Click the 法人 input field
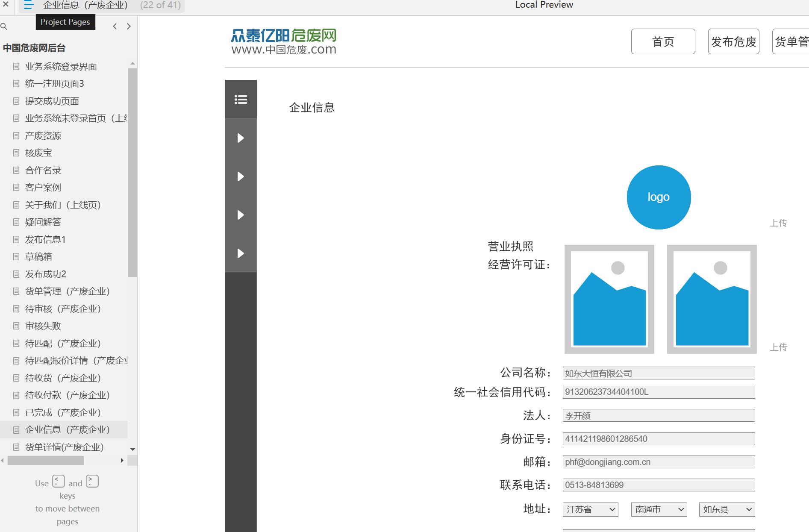The image size is (809, 532). [x=659, y=415]
